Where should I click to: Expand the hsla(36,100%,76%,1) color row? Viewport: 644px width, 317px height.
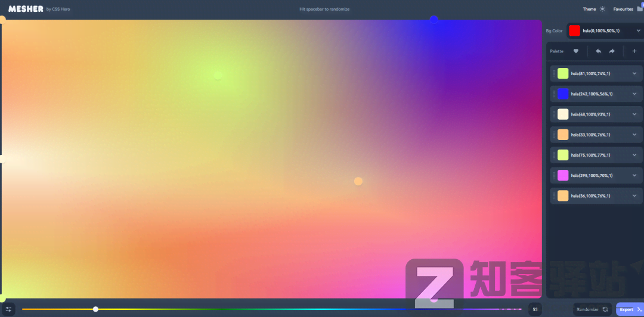(x=634, y=195)
